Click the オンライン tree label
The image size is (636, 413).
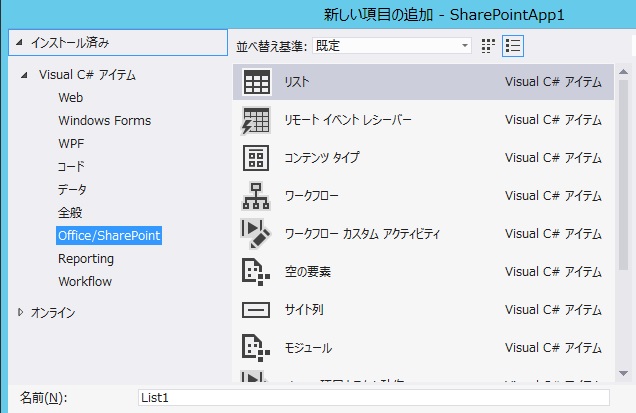[x=53, y=312]
